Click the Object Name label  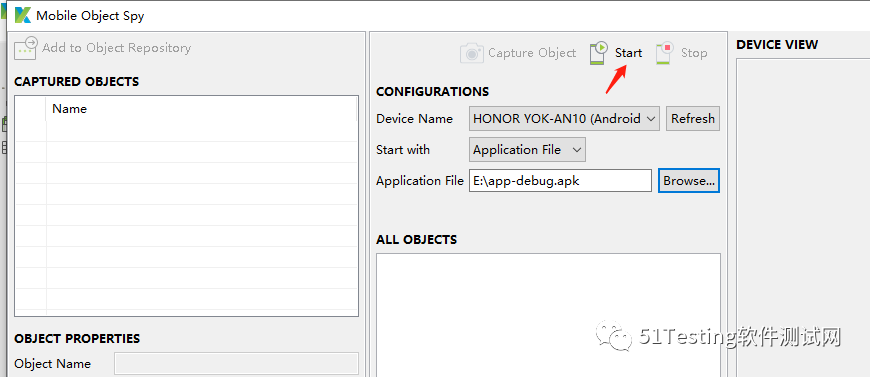click(x=53, y=364)
